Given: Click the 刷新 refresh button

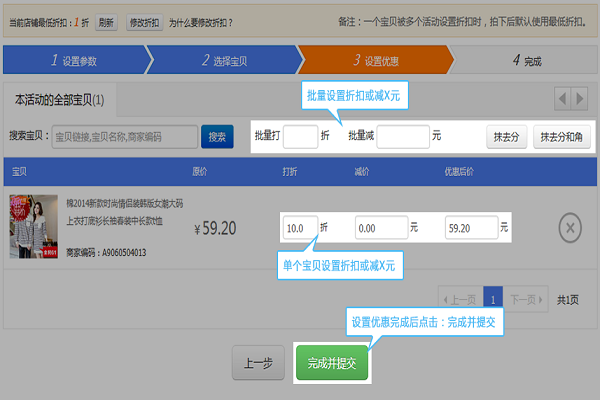Looking at the screenshot, I should tap(106, 23).
